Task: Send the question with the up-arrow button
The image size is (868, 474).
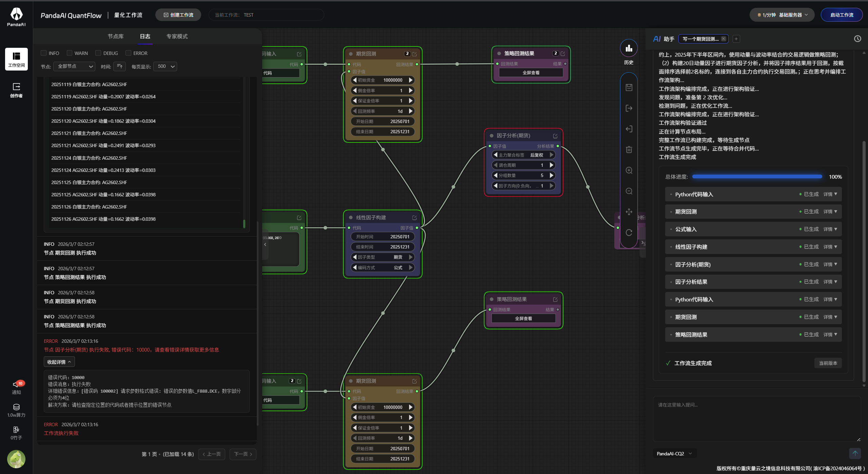Action: [855, 453]
